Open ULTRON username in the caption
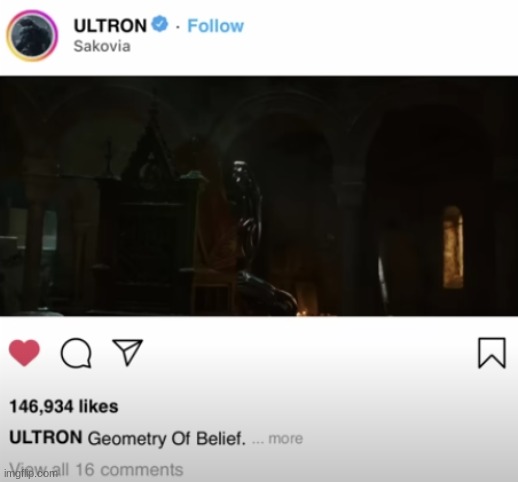Screen dimensions: 518x482 (x=46, y=437)
